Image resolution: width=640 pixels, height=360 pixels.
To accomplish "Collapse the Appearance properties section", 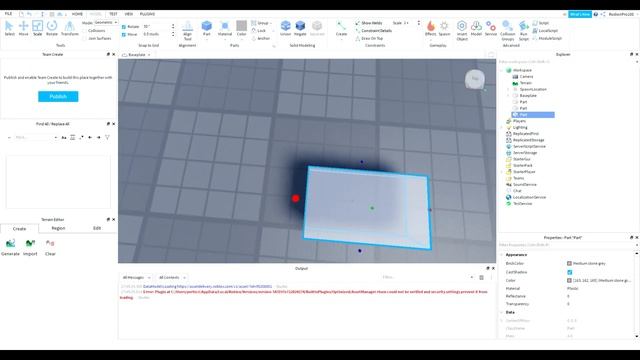I will 502,255.
